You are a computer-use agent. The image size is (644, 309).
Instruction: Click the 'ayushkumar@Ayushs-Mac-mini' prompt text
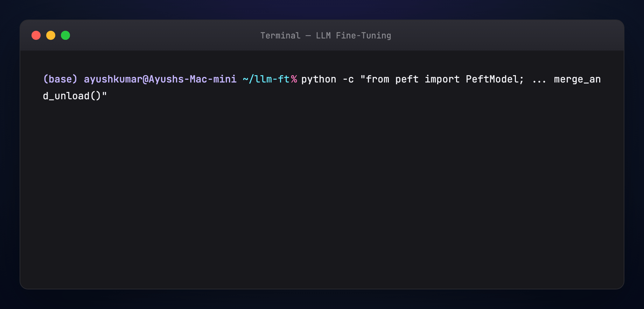point(160,79)
